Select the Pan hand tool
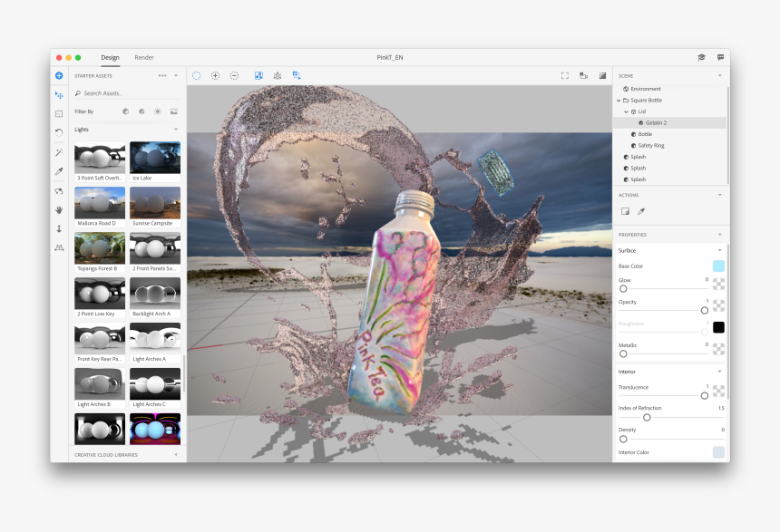 coord(59,210)
